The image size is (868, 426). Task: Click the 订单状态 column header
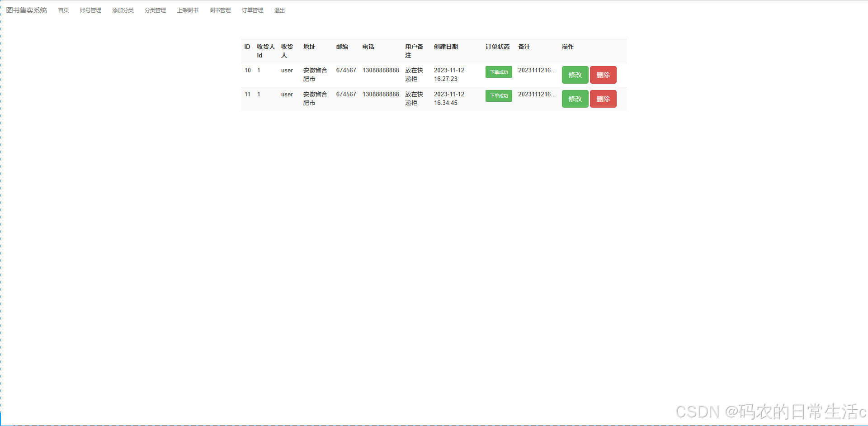click(x=498, y=47)
